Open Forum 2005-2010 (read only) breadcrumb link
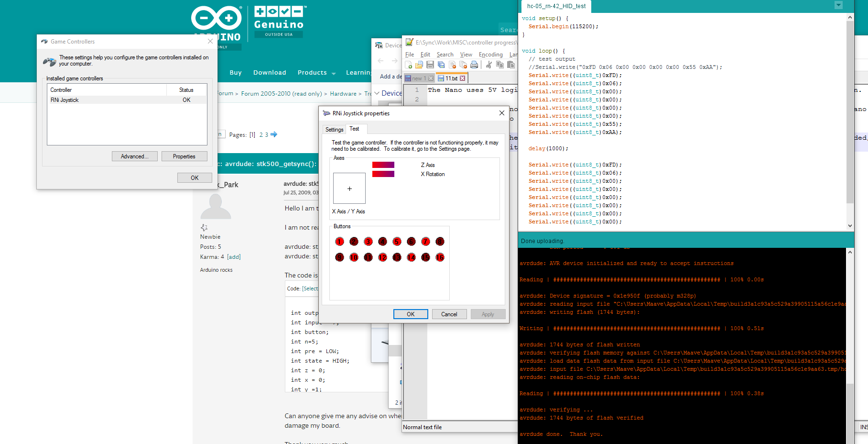This screenshot has height=444, width=868. click(x=282, y=94)
